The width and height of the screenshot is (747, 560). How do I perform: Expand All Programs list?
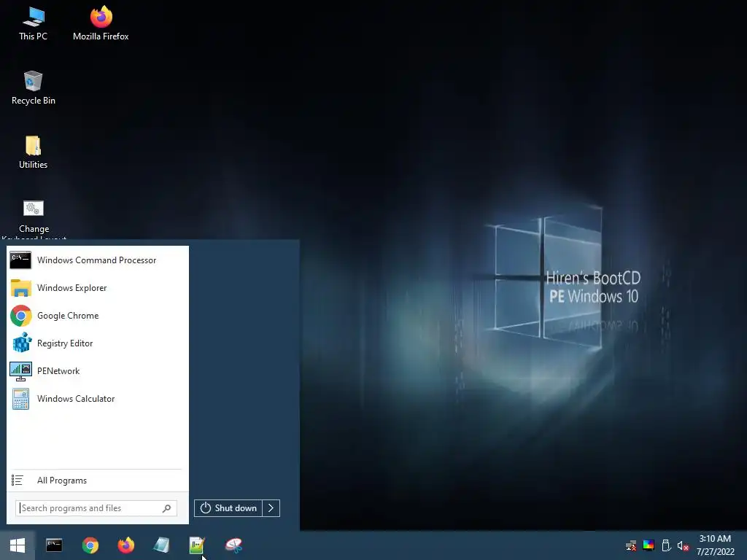coord(97,481)
